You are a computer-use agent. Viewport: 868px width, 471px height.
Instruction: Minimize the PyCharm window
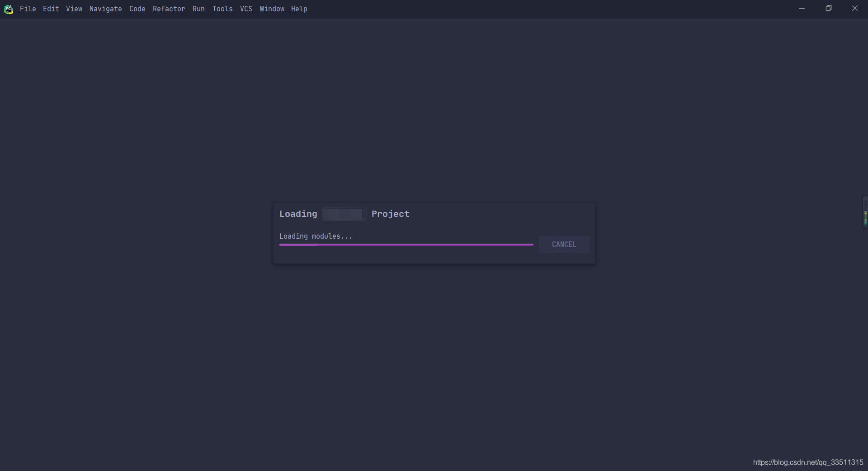point(802,9)
